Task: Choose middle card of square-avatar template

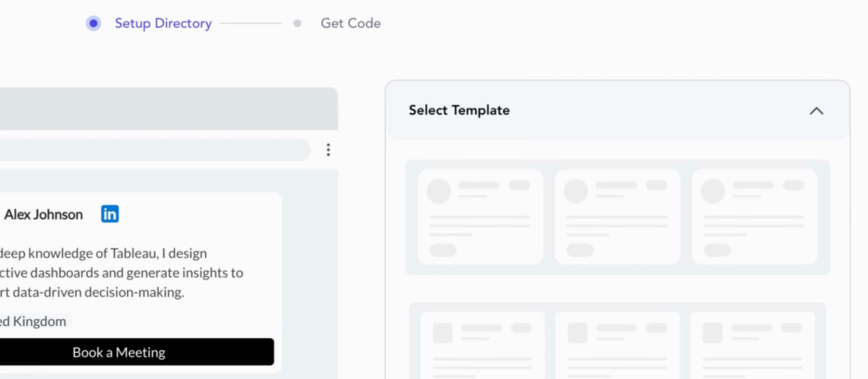Action: tap(617, 346)
